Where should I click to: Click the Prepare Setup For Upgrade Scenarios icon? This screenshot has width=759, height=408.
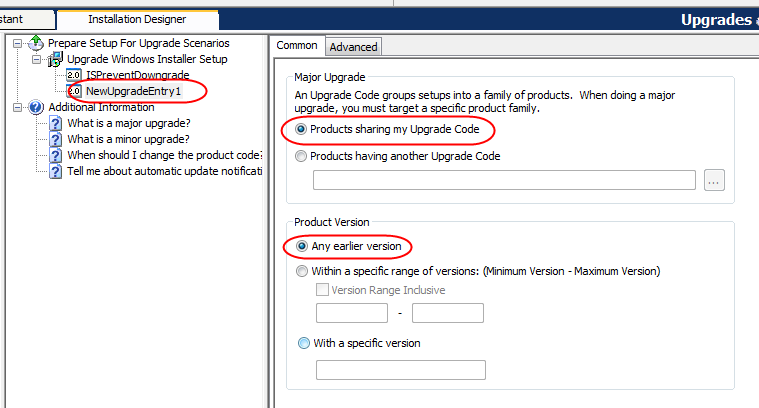tap(37, 43)
